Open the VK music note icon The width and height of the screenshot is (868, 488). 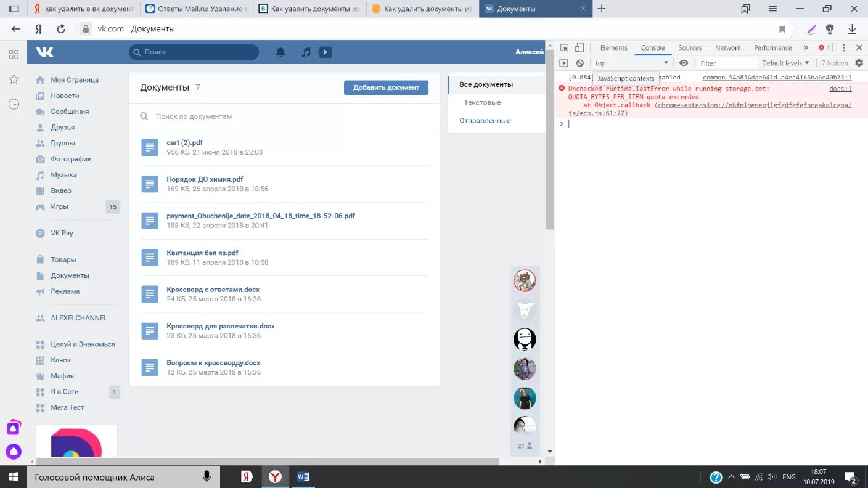(306, 52)
